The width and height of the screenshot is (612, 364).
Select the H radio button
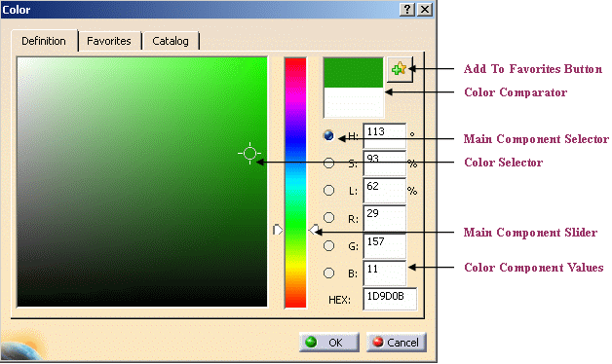tap(328, 135)
